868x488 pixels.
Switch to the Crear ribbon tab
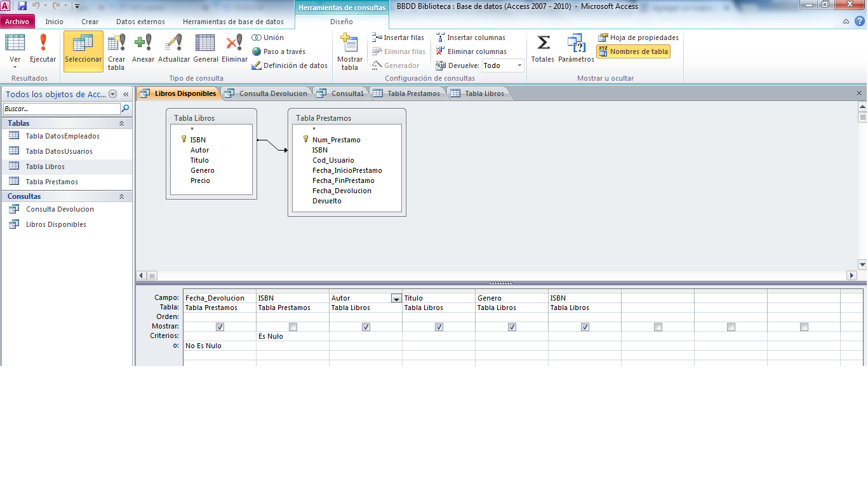[90, 21]
